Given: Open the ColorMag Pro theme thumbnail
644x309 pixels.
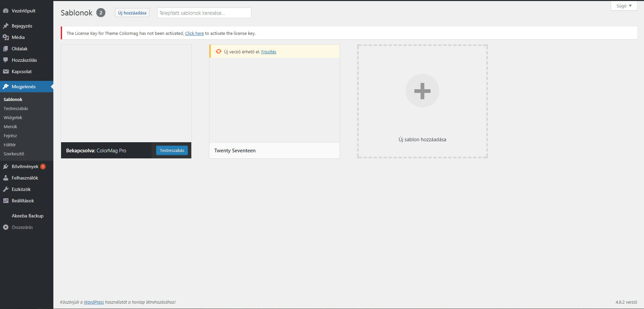Looking at the screenshot, I should (126, 94).
